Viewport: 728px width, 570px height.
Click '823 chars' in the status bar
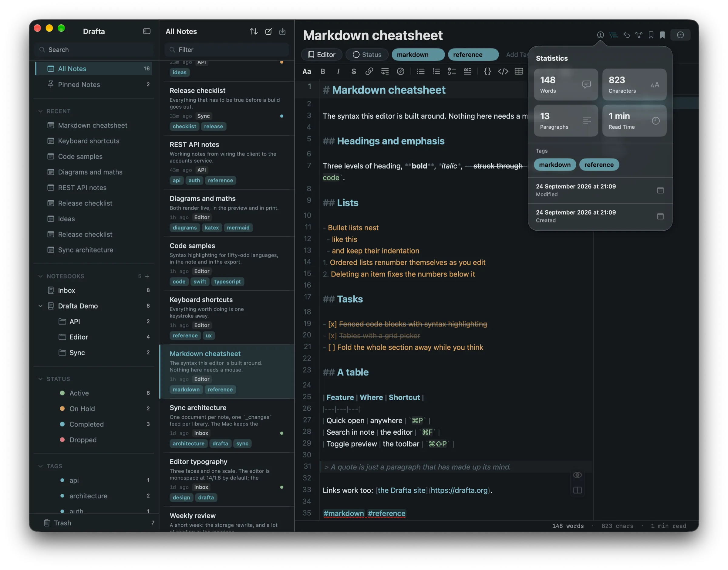click(617, 526)
